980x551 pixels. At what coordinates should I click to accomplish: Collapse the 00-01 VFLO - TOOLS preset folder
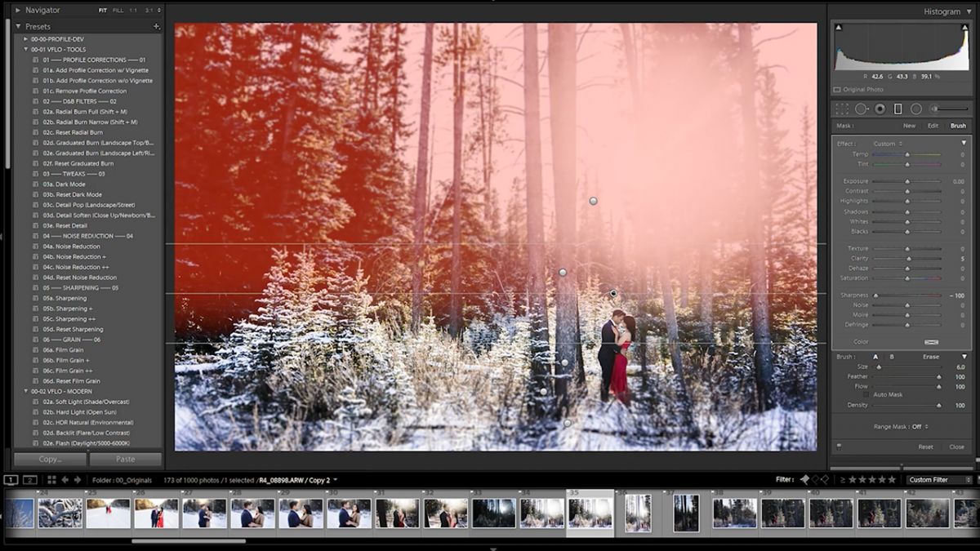click(x=26, y=49)
